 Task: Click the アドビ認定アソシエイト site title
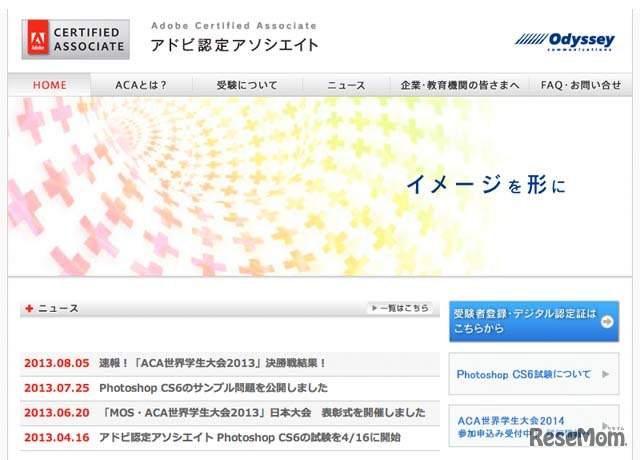234,45
